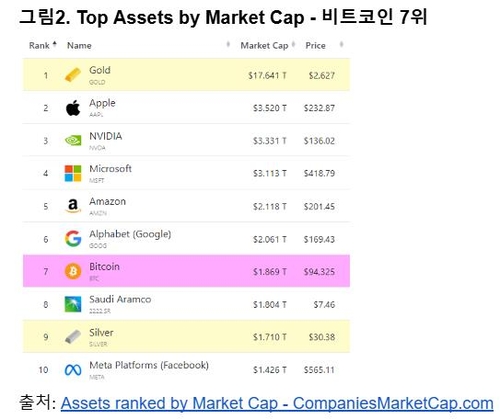Click the Google G logo icon
The image size is (500, 419).
[x=73, y=239]
